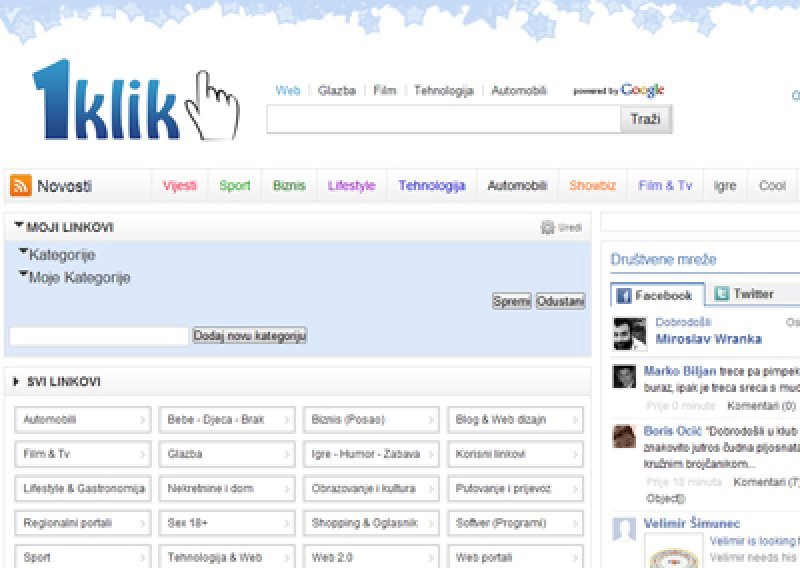Select the Web search scope
This screenshot has width=800, height=568.
(x=288, y=91)
